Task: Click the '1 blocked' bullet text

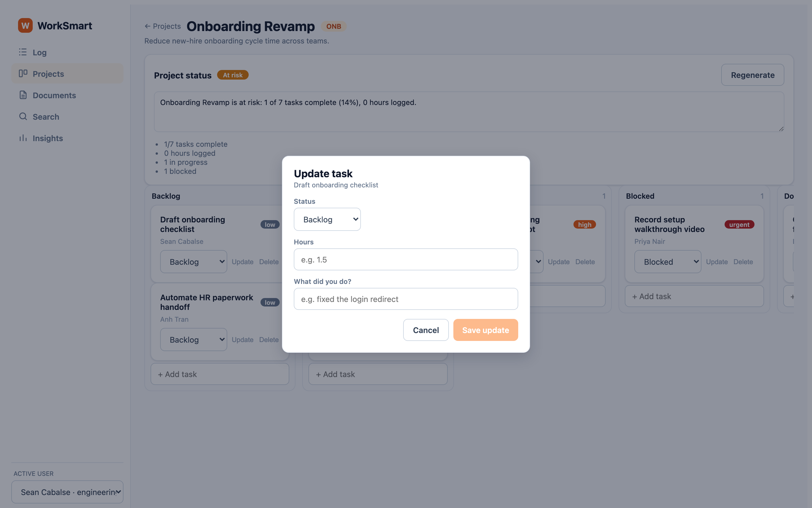Action: click(x=180, y=171)
